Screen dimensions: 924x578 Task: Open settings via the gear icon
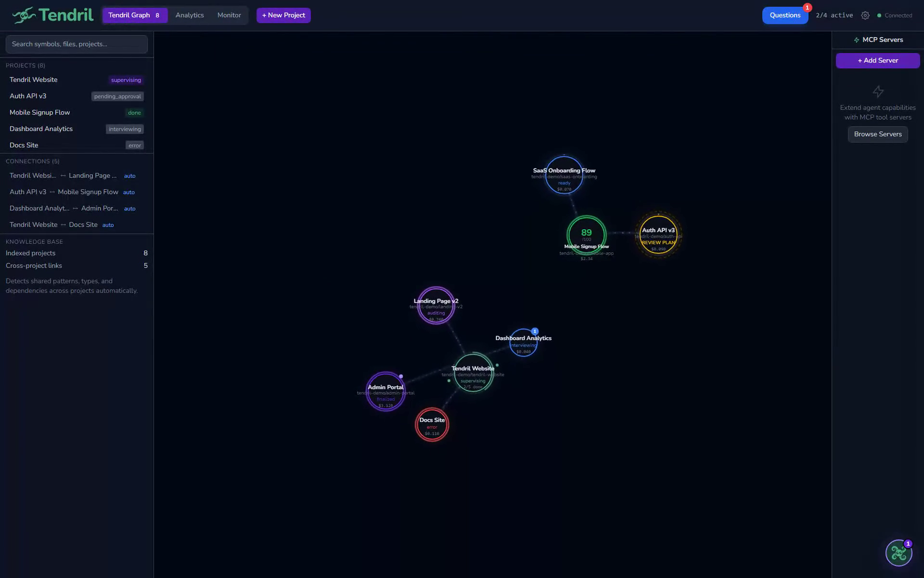click(865, 15)
